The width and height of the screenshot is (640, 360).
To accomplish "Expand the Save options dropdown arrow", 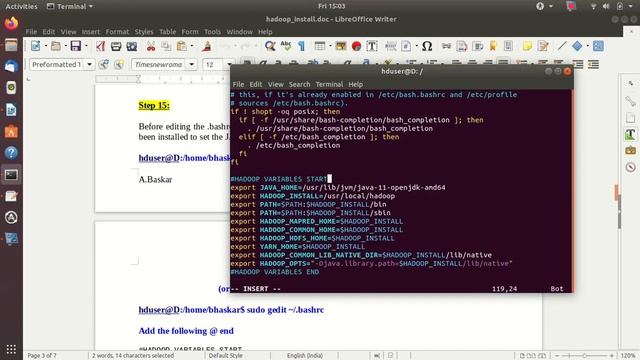I will [86, 46].
